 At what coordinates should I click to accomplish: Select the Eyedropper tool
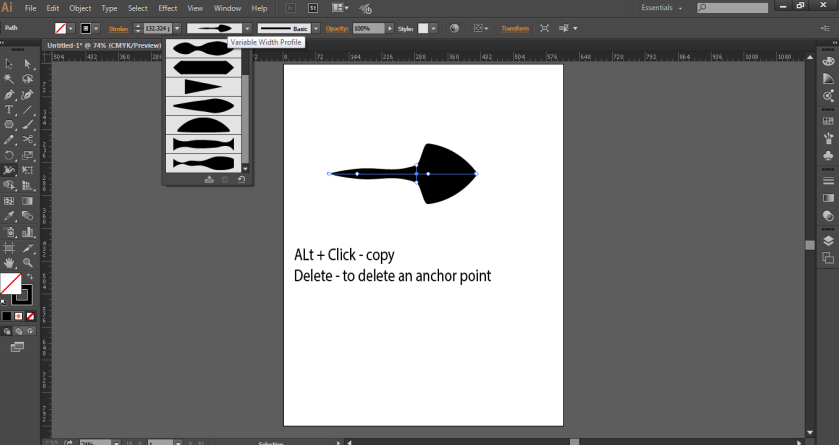[9, 216]
